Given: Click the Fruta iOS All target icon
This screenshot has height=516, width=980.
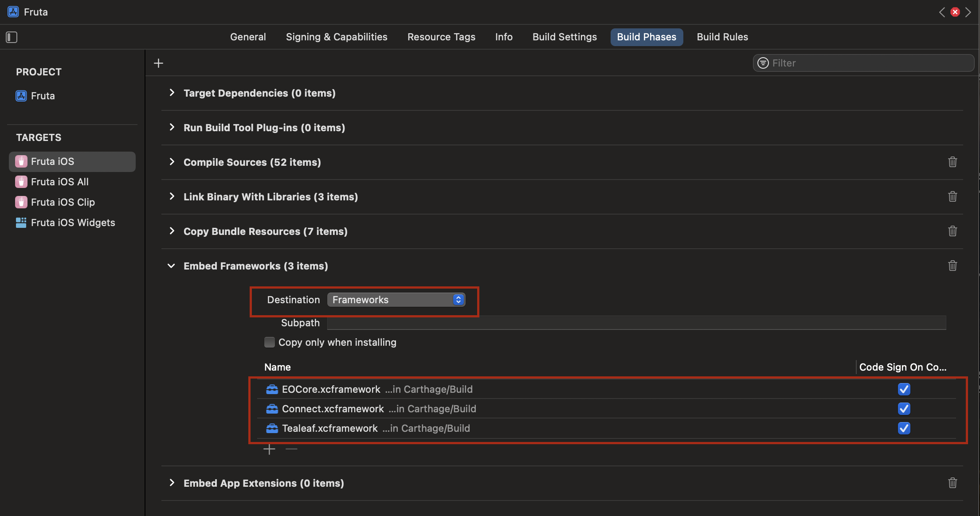Looking at the screenshot, I should [x=21, y=182].
